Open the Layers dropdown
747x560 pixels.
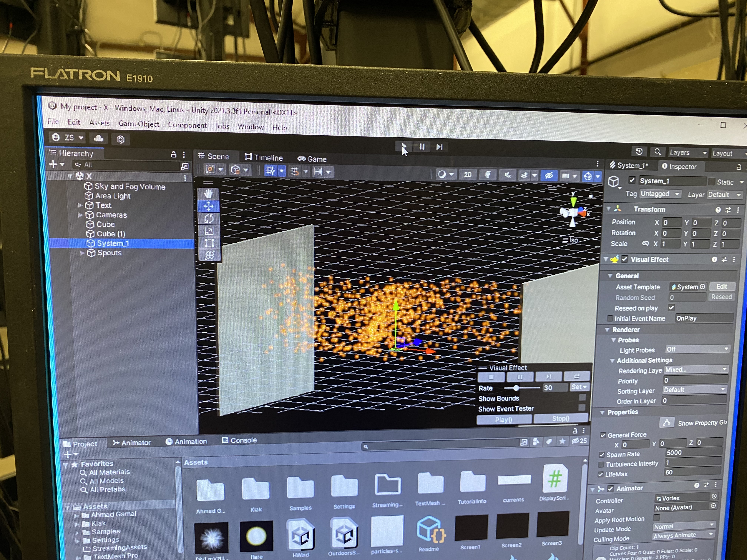pos(688,153)
